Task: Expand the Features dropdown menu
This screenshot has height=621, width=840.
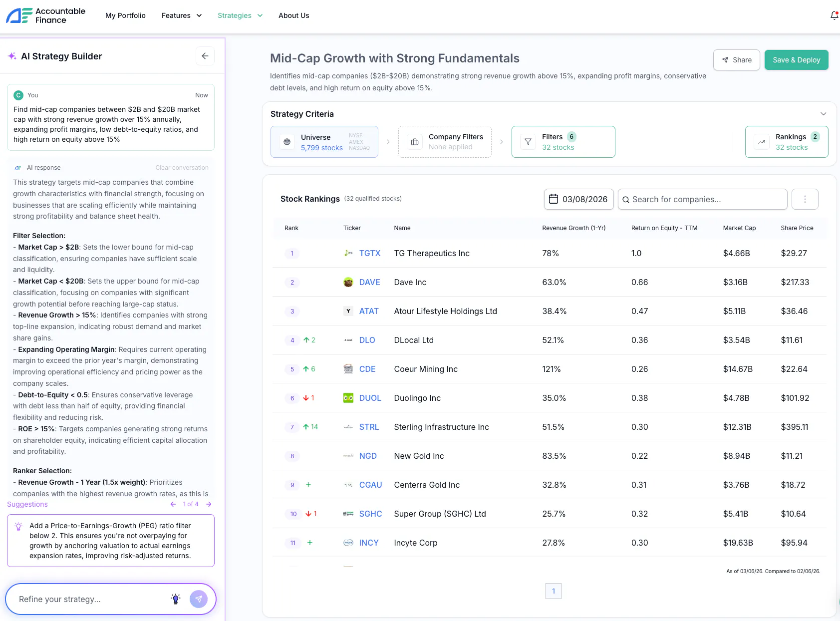Action: tap(182, 15)
